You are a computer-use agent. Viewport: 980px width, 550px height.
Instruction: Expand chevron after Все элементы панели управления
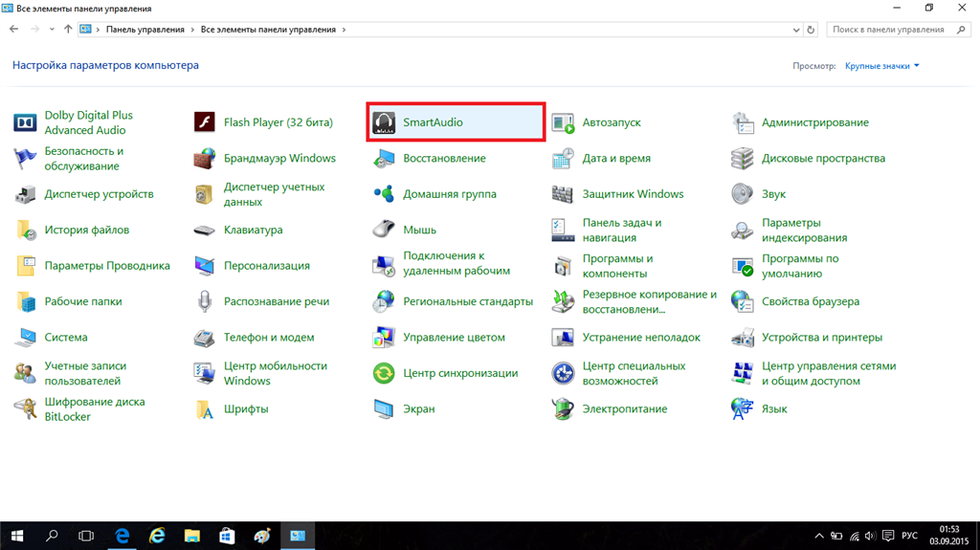point(344,30)
